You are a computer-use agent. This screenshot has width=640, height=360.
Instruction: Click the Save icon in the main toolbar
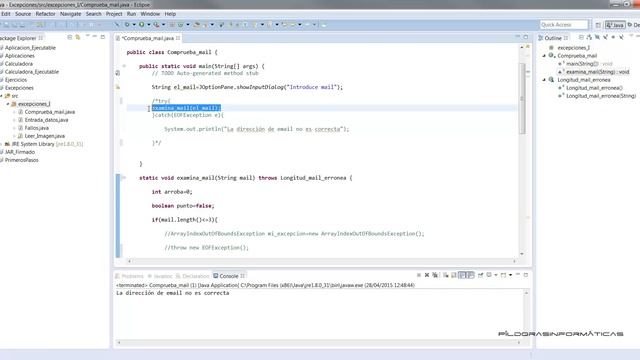point(7,24)
